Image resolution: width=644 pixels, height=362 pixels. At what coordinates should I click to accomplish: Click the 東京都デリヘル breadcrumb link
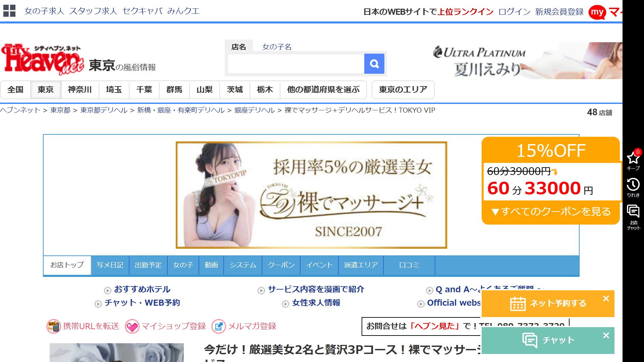(104, 110)
